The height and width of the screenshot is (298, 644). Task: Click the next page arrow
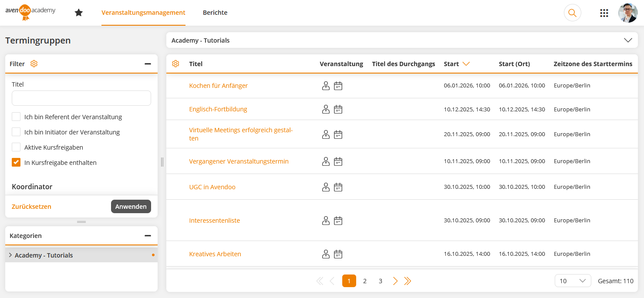395,281
